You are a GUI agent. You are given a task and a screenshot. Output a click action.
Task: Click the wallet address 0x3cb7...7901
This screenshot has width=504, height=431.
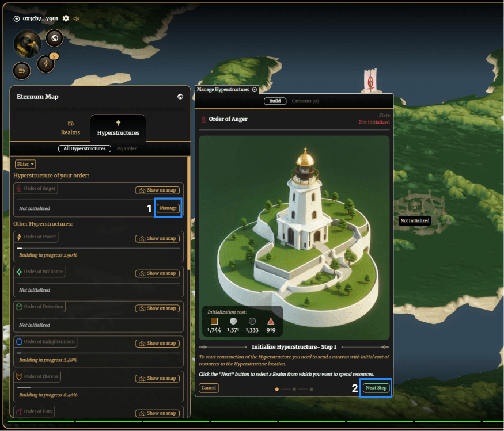pos(40,18)
